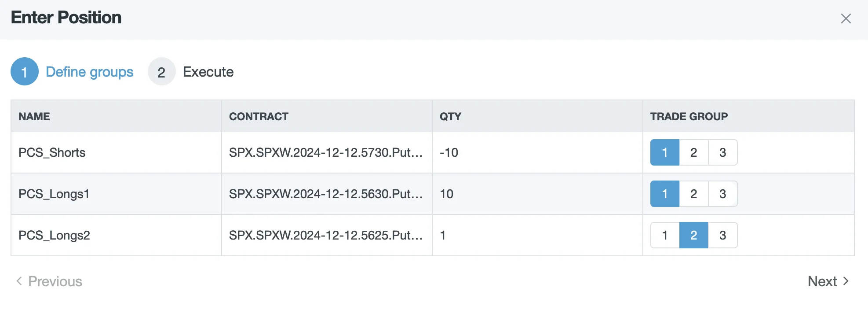Click the Next button
The image size is (868, 310).
click(822, 281)
